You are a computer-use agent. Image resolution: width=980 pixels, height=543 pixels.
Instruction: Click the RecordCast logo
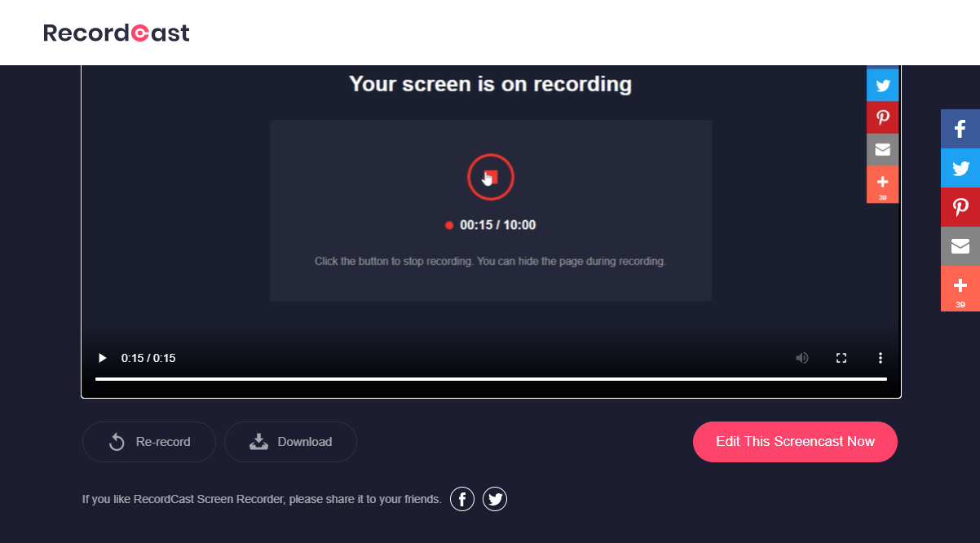pyautogui.click(x=117, y=33)
